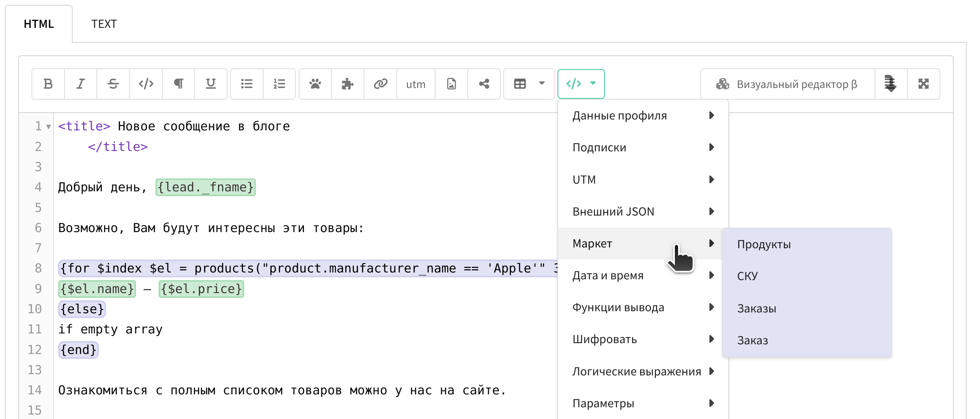This screenshot has width=980, height=419.
Task: Switch to the TEXT tab
Action: click(104, 24)
